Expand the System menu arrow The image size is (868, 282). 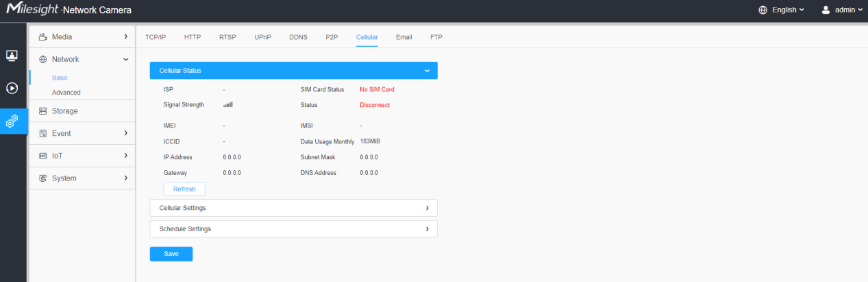click(x=125, y=178)
